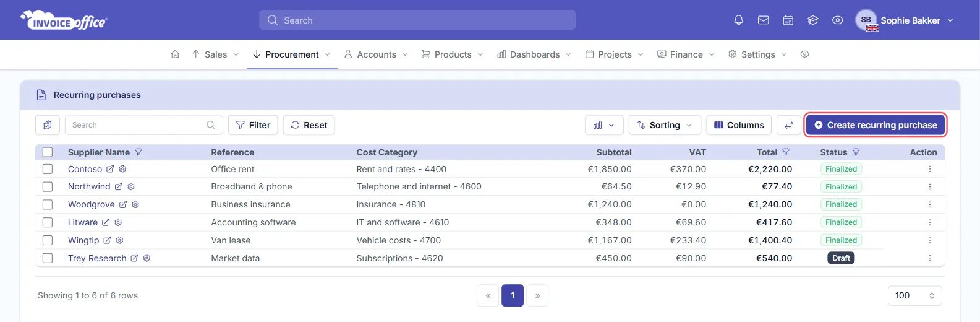Change rows per page from 100
980x322 pixels.
[x=914, y=295]
